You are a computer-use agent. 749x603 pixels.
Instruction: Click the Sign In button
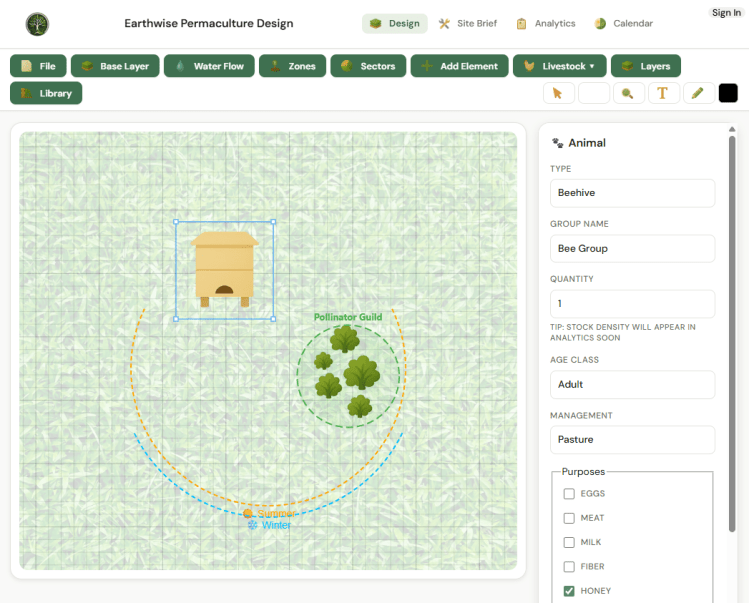(x=726, y=13)
